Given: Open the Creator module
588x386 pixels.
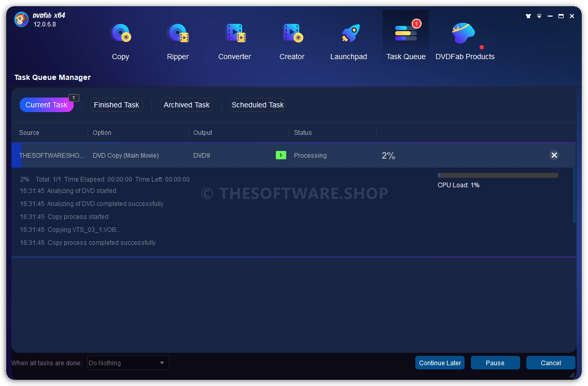Looking at the screenshot, I should point(292,42).
